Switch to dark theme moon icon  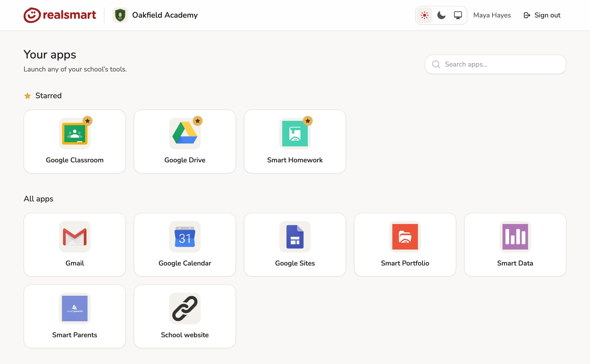(441, 15)
